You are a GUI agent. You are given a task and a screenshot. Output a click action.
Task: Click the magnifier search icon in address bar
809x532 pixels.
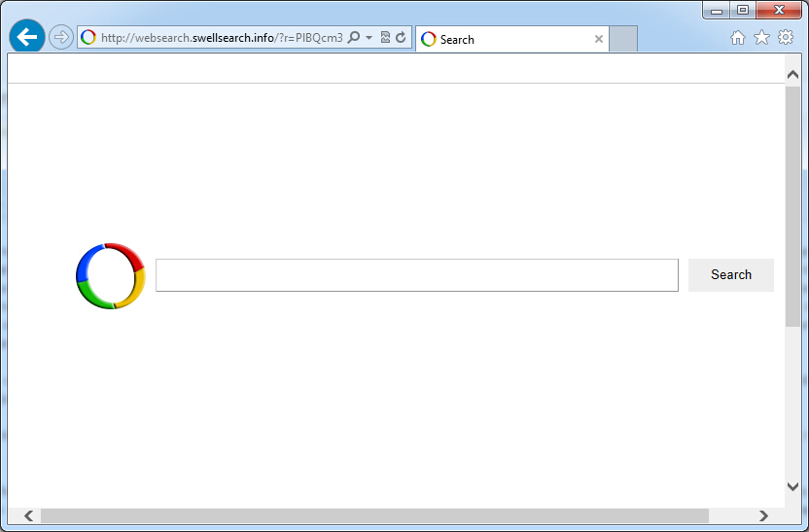pos(353,37)
